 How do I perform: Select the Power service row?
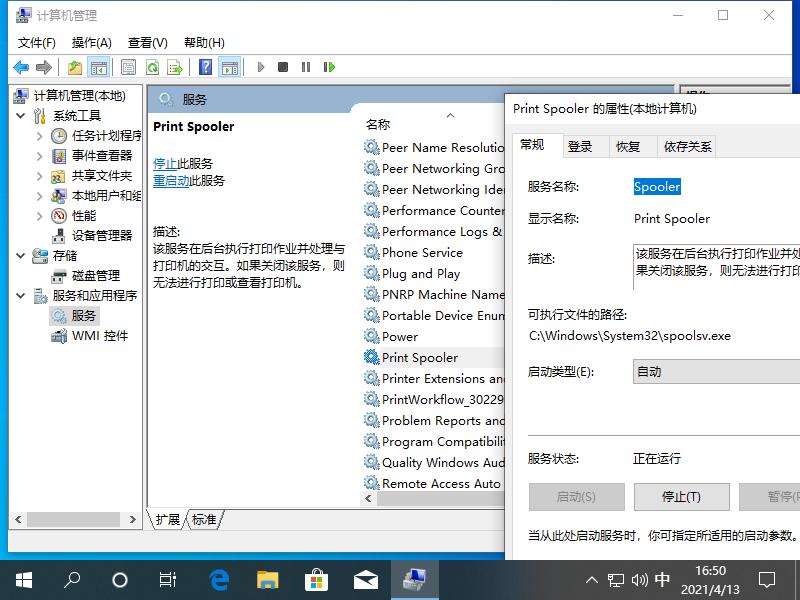pos(434,337)
